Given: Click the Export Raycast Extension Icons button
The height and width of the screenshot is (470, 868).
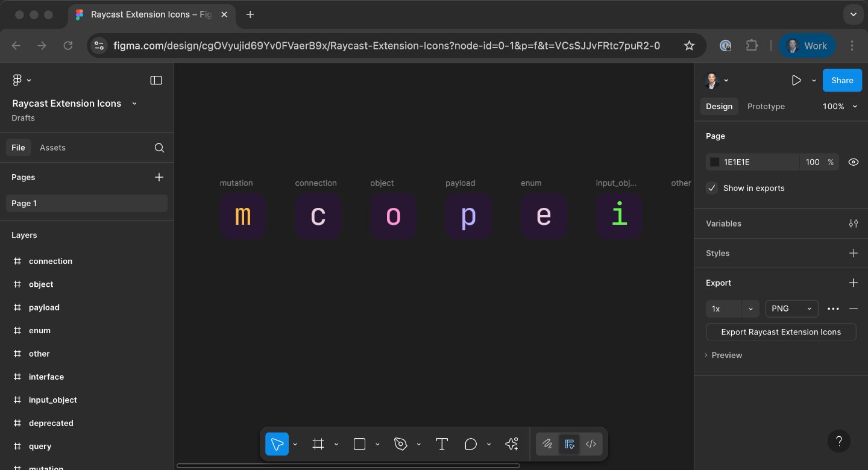Looking at the screenshot, I should pos(781,332).
